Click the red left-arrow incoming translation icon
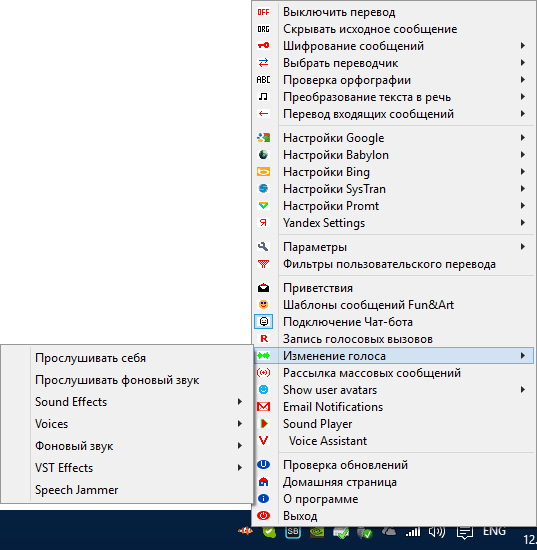 tap(263, 114)
